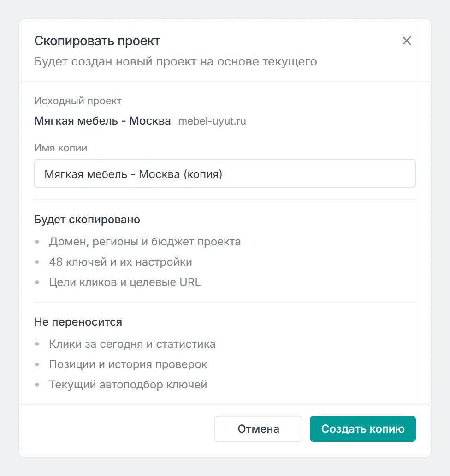Click the Будет скопировано heading
This screenshot has height=476, width=450.
[x=87, y=220]
